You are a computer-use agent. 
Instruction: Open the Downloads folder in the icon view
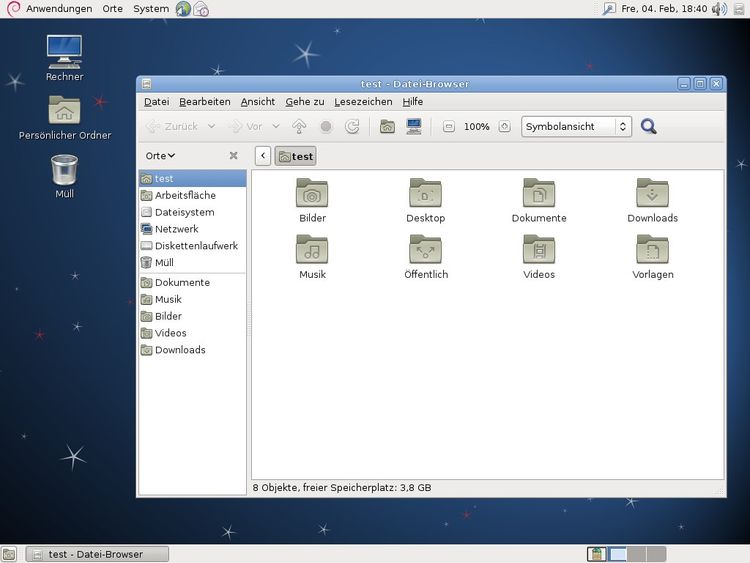coord(652,200)
